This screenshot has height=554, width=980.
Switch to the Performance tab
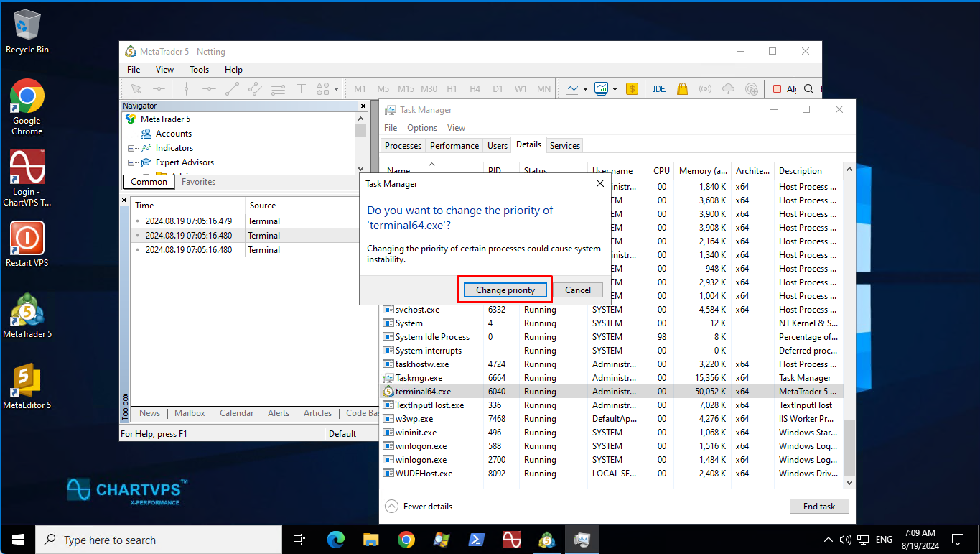(x=454, y=145)
